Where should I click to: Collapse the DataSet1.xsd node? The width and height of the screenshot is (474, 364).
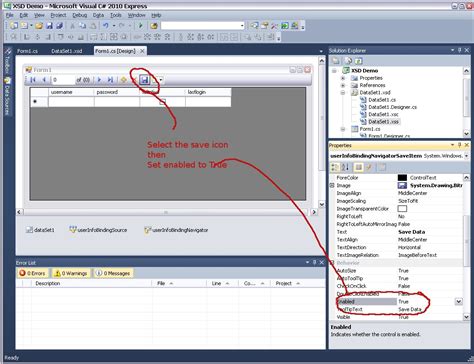[343, 93]
